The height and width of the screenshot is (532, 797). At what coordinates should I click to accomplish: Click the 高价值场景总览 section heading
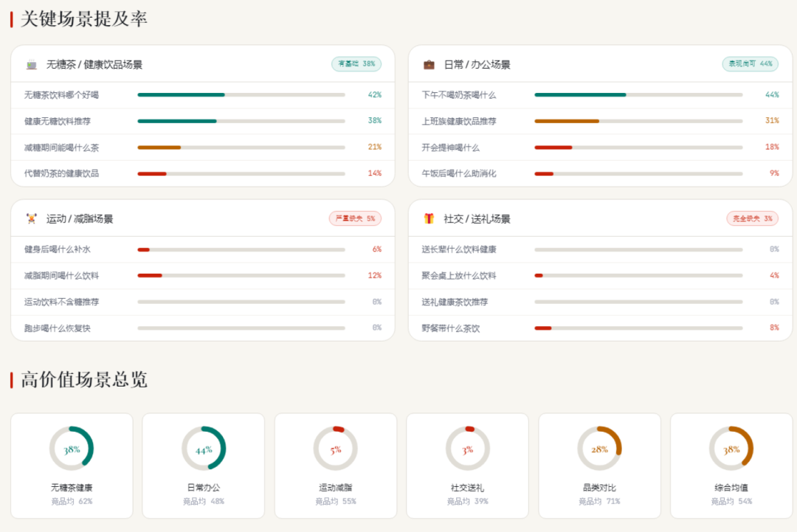84,380
